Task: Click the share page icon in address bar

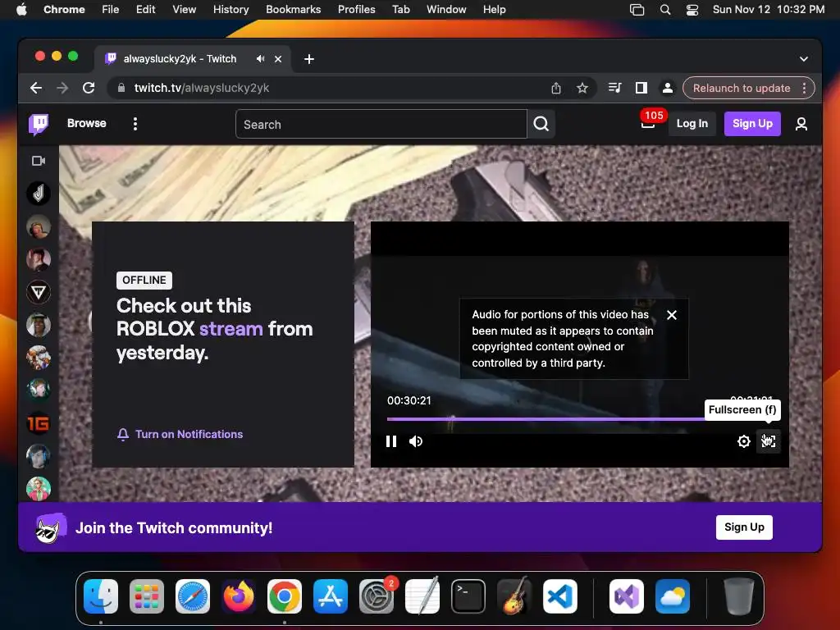Action: point(556,88)
